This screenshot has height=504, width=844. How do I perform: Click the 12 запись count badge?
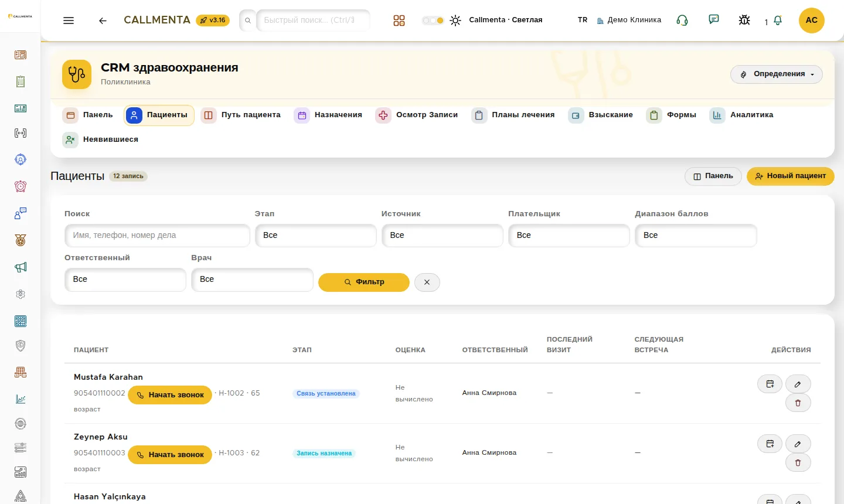[128, 176]
